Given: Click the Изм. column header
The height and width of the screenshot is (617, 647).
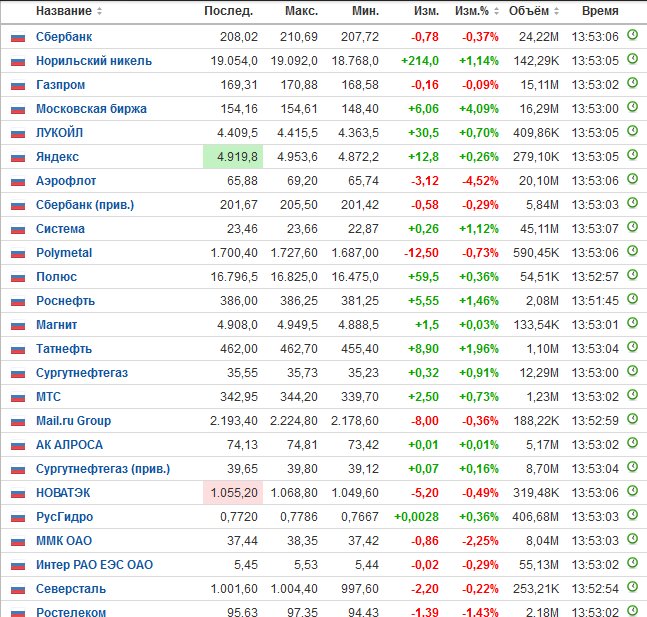Looking at the screenshot, I should click(x=426, y=11).
